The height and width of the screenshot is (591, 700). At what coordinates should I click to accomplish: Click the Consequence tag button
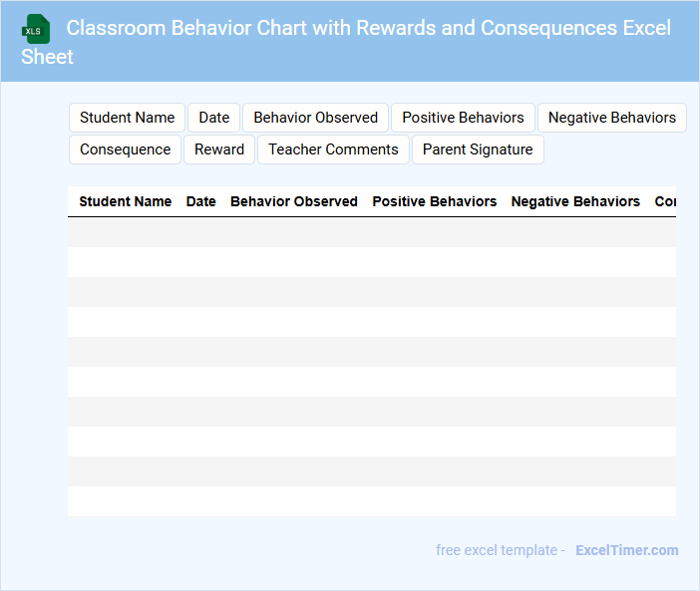[x=125, y=149]
